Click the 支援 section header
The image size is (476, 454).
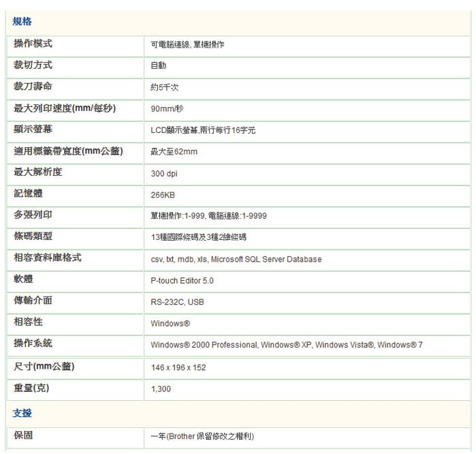click(x=22, y=413)
